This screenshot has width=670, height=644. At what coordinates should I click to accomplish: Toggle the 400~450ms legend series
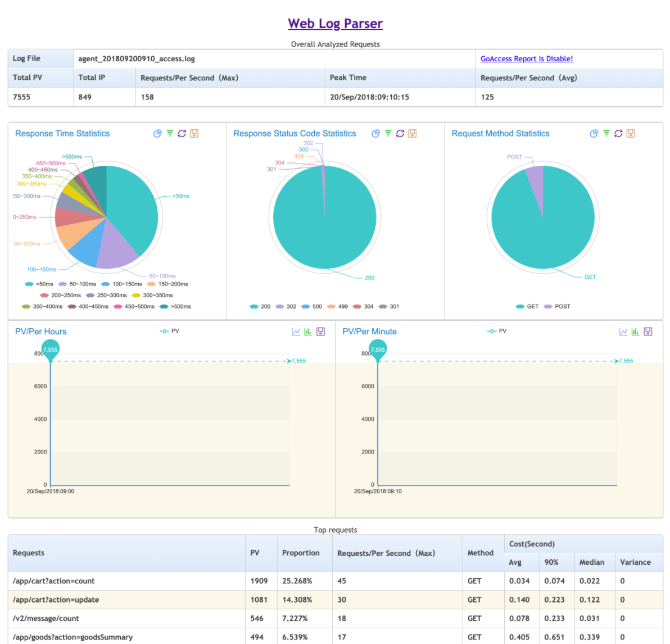coord(88,306)
